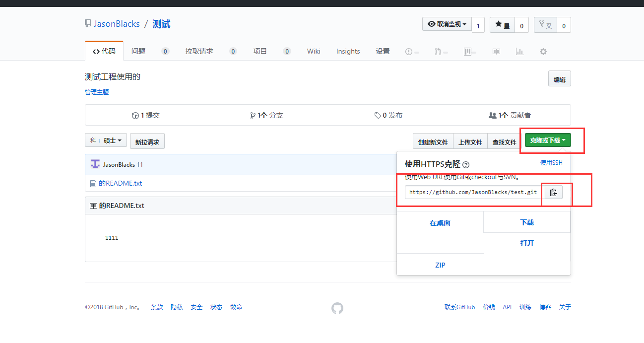Click the 新拉请求 button
This screenshot has width=644, height=343.
pos(147,141)
